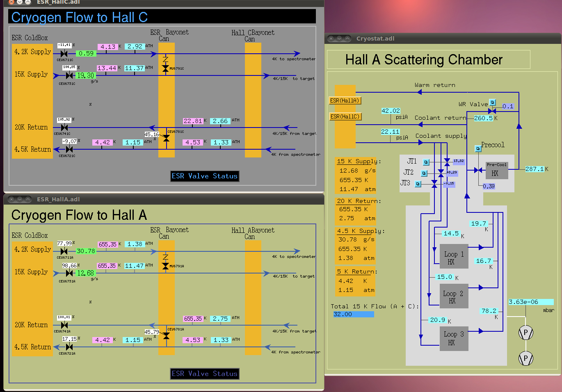Image resolution: width=562 pixels, height=392 pixels.
Task: Click the Pre-Cool HX block
Action: pos(497,170)
